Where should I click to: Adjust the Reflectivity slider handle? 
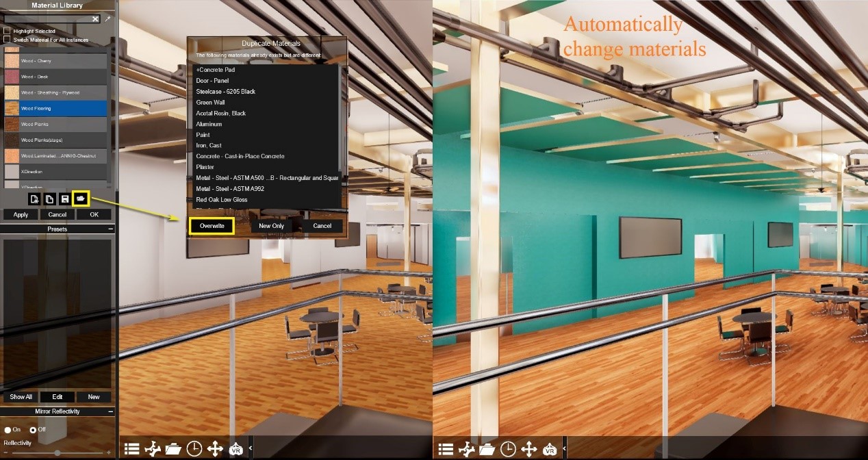pyautogui.click(x=58, y=452)
